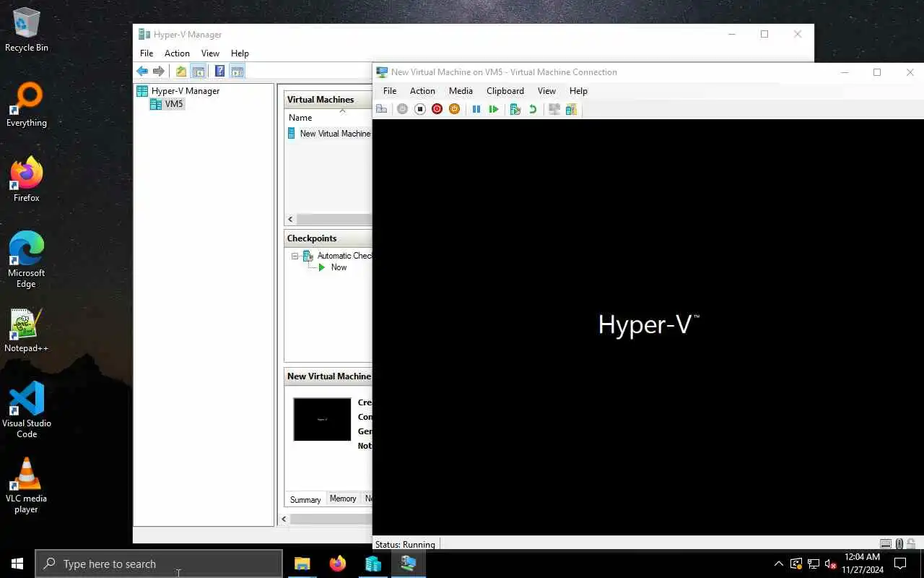Image resolution: width=924 pixels, height=578 pixels.
Task: Save VM state with the orange power icon
Action: click(454, 109)
